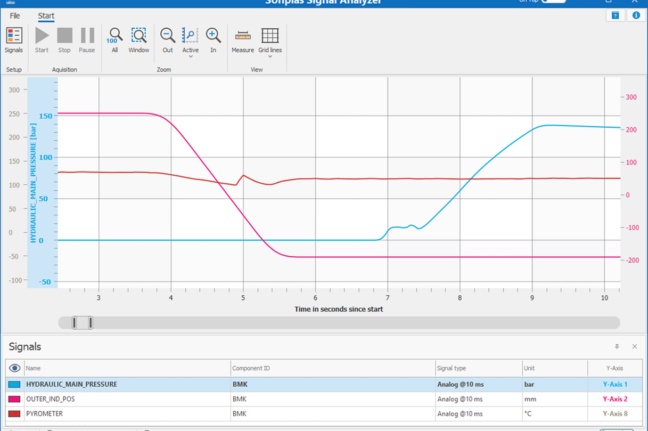Click BMK in the OUTER_IND_POS row

[x=240, y=399]
